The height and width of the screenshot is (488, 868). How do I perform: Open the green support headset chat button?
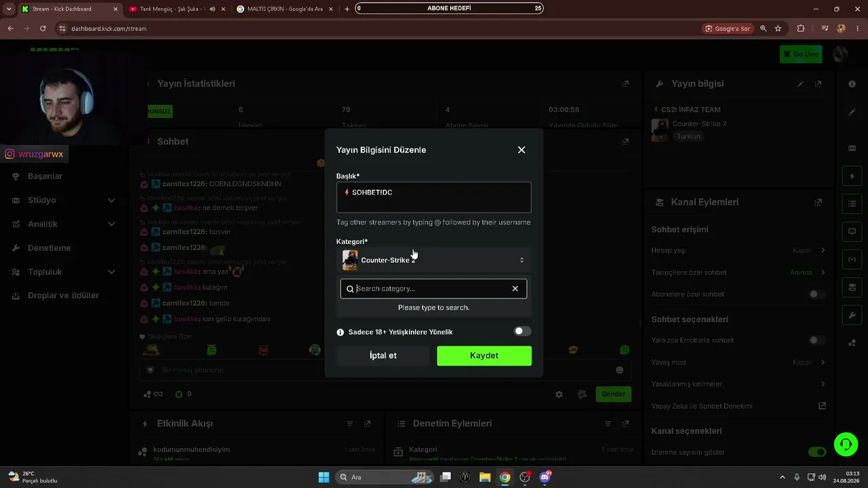click(x=846, y=445)
